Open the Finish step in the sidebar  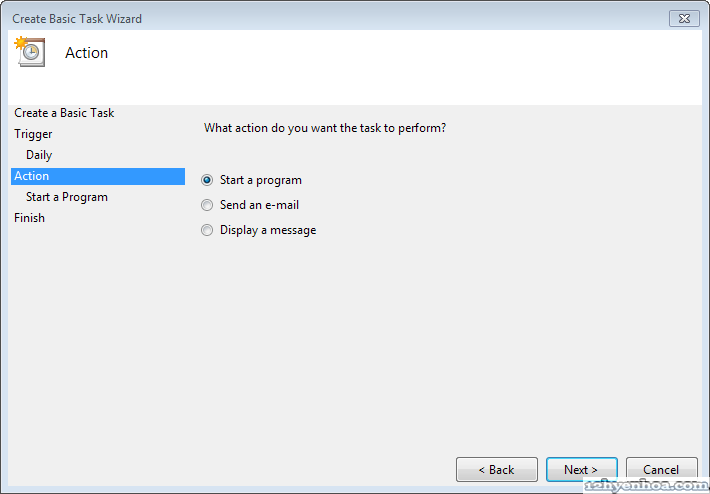point(29,218)
